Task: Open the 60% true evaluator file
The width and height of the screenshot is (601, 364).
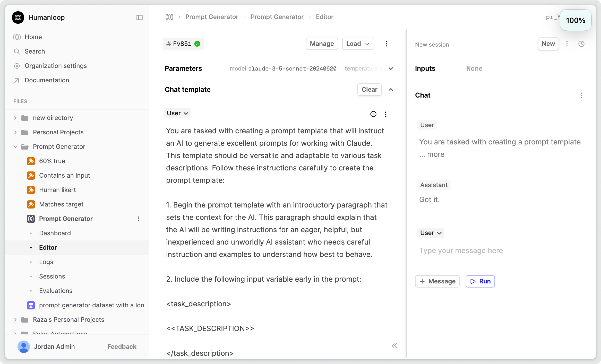Action: point(52,161)
